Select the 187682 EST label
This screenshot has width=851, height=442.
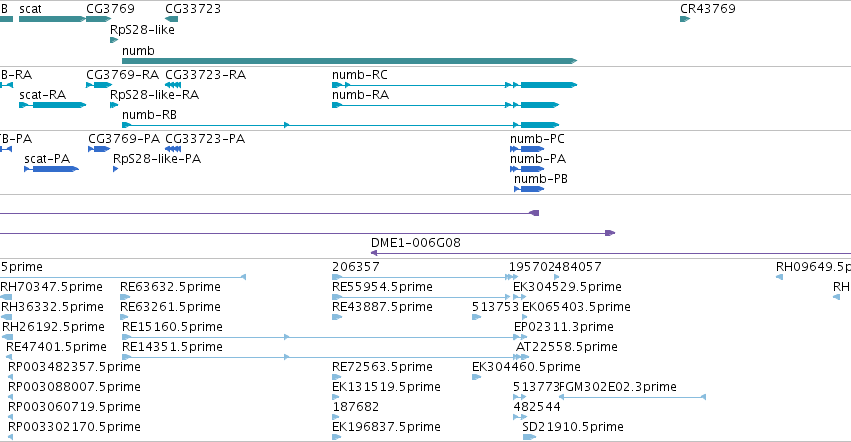(356, 407)
